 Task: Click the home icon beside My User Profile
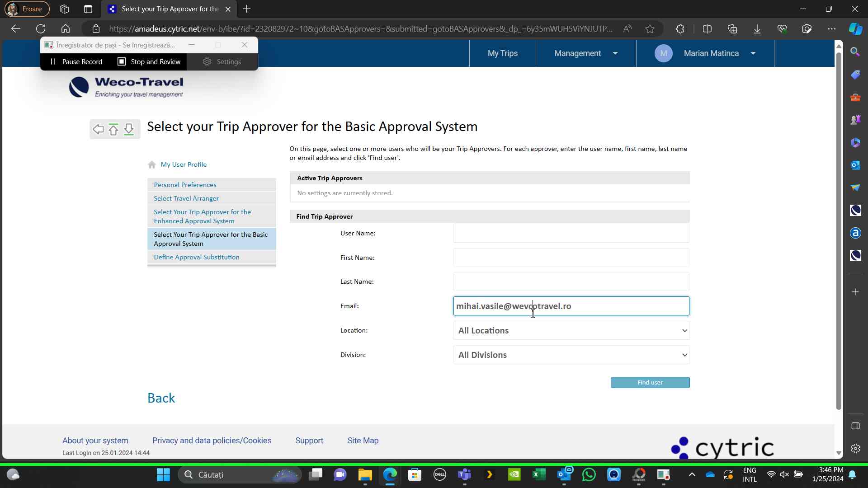pos(152,165)
